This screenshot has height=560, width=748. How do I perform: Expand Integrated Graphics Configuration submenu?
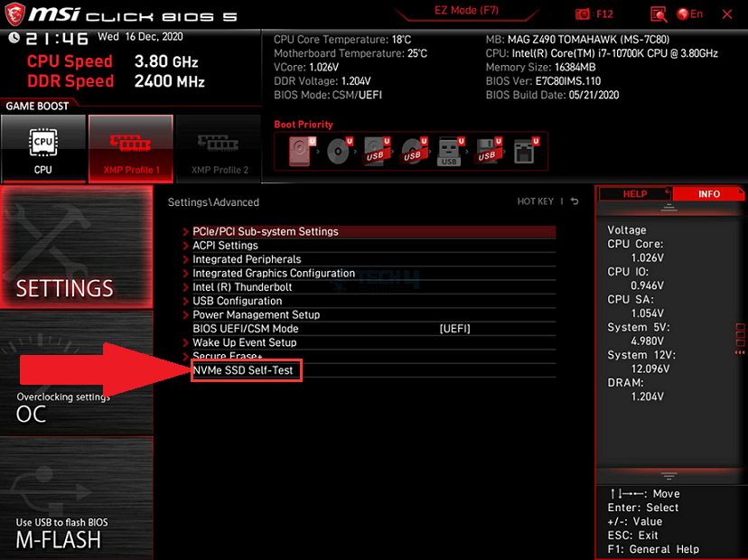tap(273, 273)
